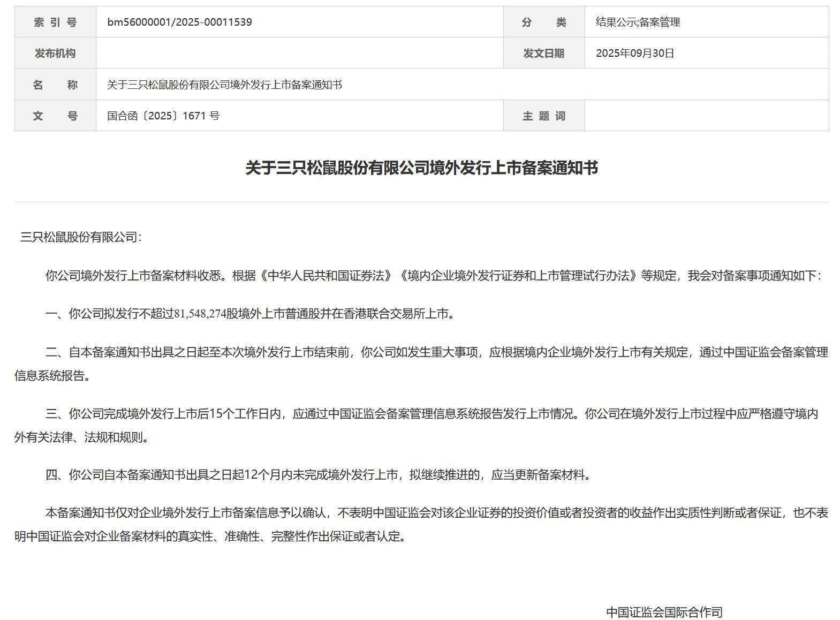Click the first line of the paragraph starting 三、
This screenshot has height=620, width=840.
click(432, 414)
